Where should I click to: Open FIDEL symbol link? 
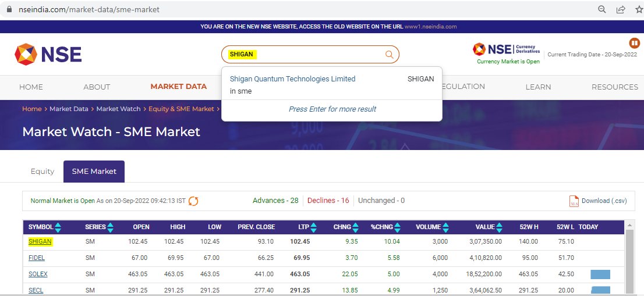pos(37,258)
